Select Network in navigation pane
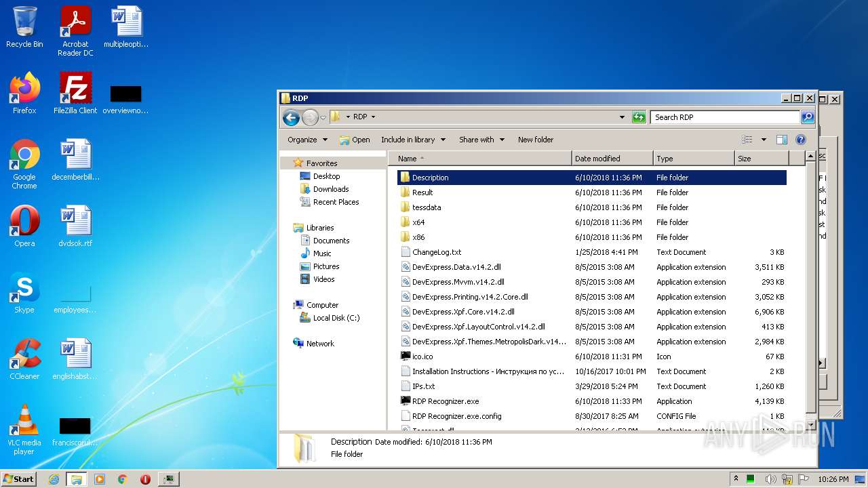 pos(320,344)
